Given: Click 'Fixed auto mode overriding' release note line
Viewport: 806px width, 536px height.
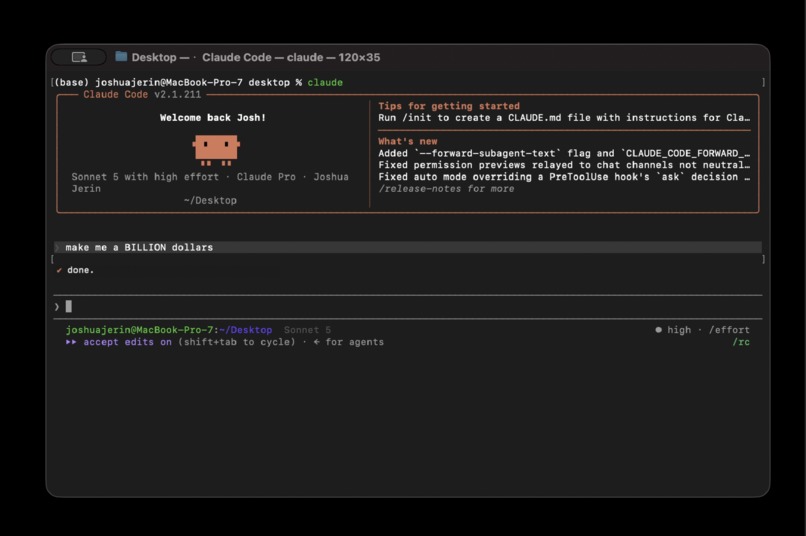Looking at the screenshot, I should [564, 177].
